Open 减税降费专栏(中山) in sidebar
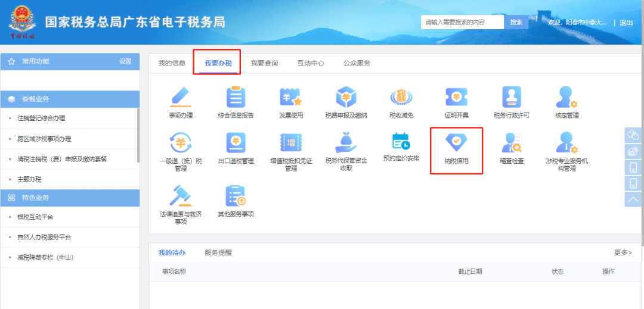 [45, 257]
